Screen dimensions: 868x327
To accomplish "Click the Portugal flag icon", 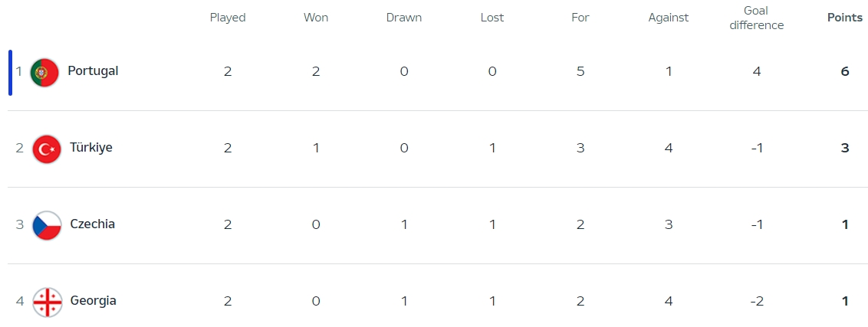I will tap(44, 72).
